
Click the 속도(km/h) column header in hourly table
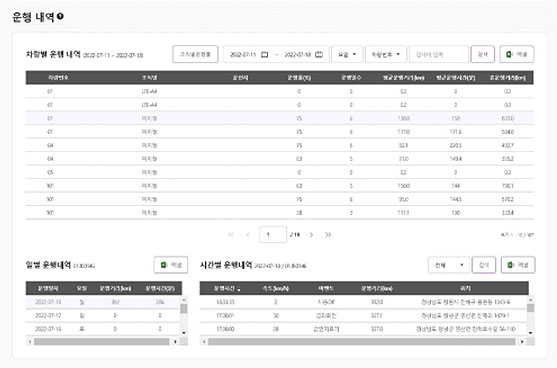pyautogui.click(x=276, y=288)
